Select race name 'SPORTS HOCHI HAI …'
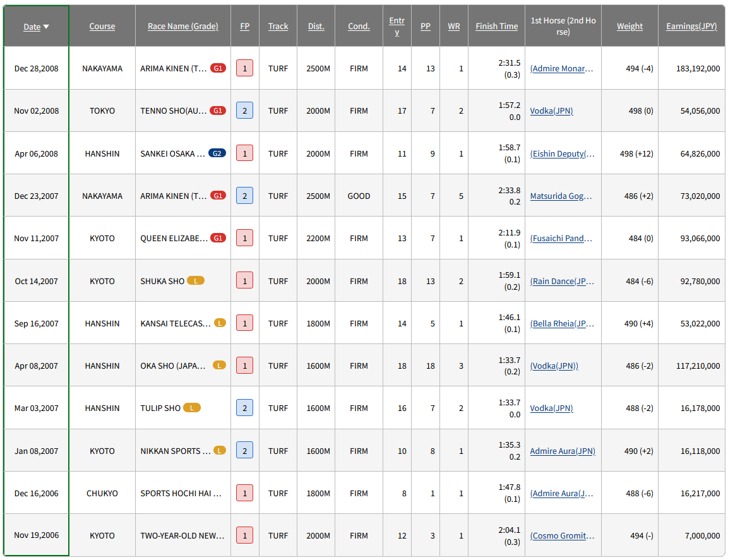Image resolution: width=740 pixels, height=560 pixels. point(181,494)
